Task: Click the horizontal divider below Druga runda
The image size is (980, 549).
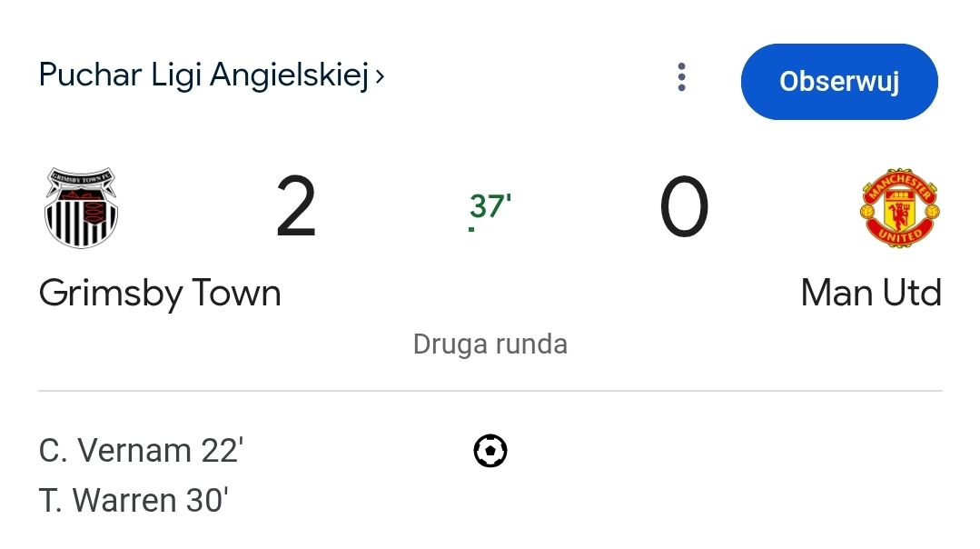Action: [x=490, y=391]
